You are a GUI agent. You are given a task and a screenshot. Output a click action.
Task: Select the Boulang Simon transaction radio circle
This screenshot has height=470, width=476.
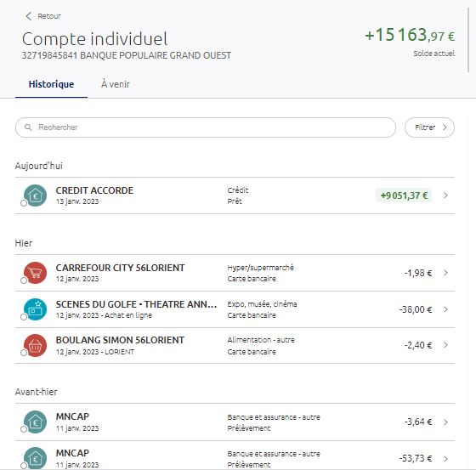(24, 353)
